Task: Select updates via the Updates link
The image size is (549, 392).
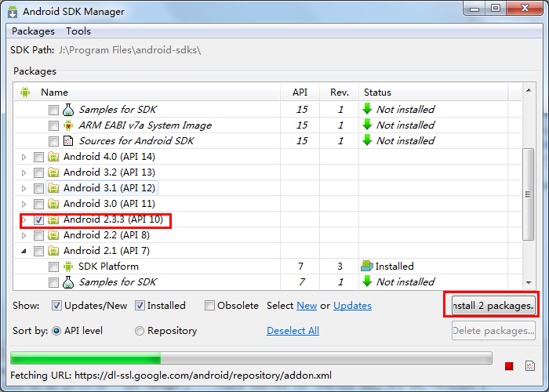Action: click(x=352, y=306)
